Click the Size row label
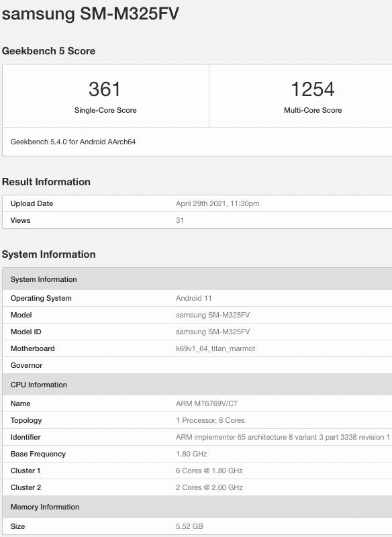 17,526
